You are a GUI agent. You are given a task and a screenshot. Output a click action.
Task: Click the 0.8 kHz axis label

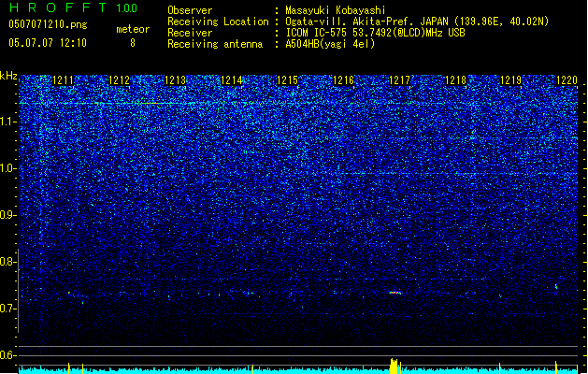click(x=8, y=262)
